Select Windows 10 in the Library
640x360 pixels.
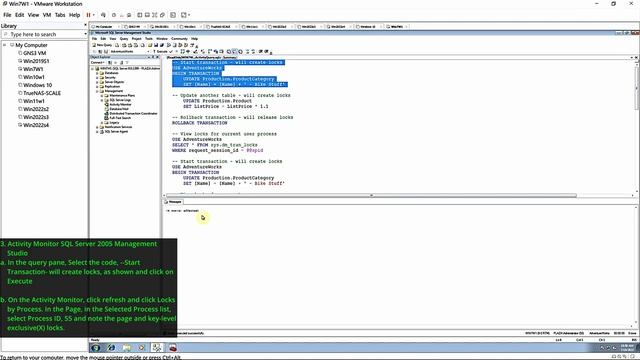click(37, 85)
